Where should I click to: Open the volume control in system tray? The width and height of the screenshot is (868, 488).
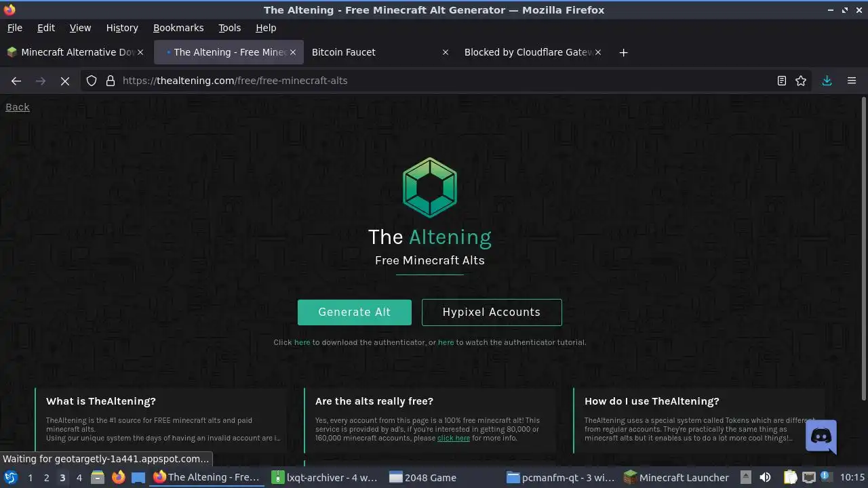765,477
